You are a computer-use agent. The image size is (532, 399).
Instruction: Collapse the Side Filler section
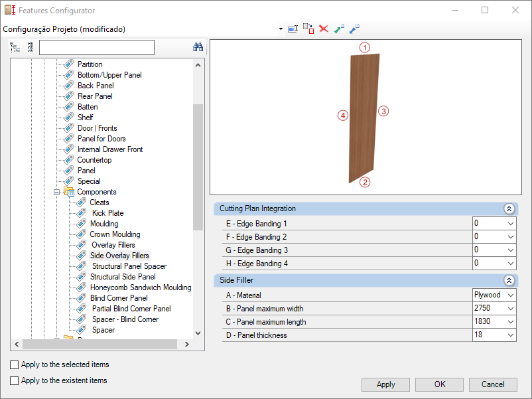click(509, 280)
